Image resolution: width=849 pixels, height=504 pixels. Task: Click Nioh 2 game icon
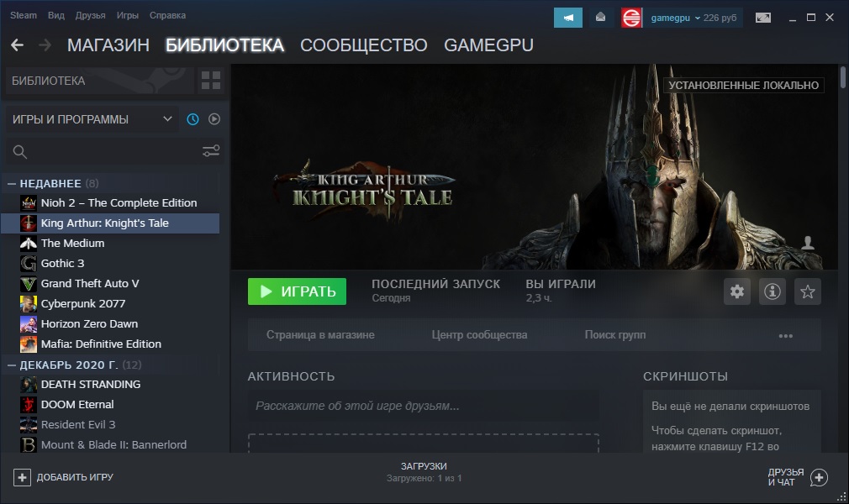pyautogui.click(x=28, y=203)
